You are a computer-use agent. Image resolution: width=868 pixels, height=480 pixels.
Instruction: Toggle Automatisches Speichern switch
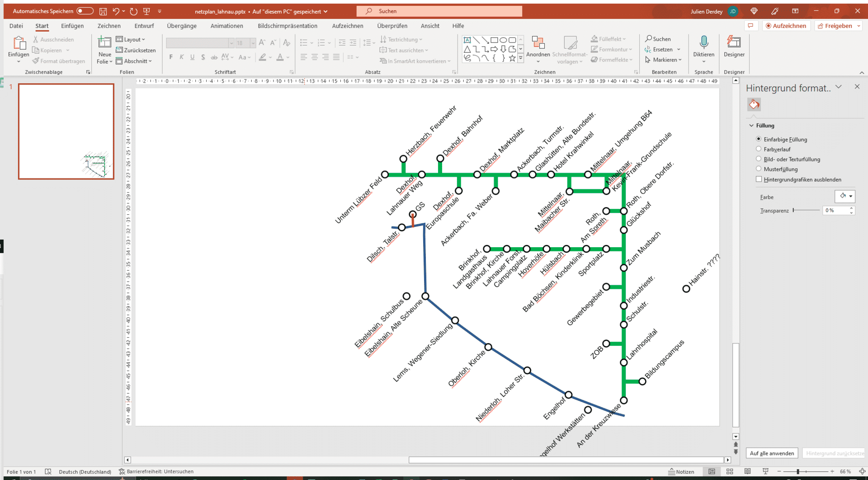[x=85, y=11]
